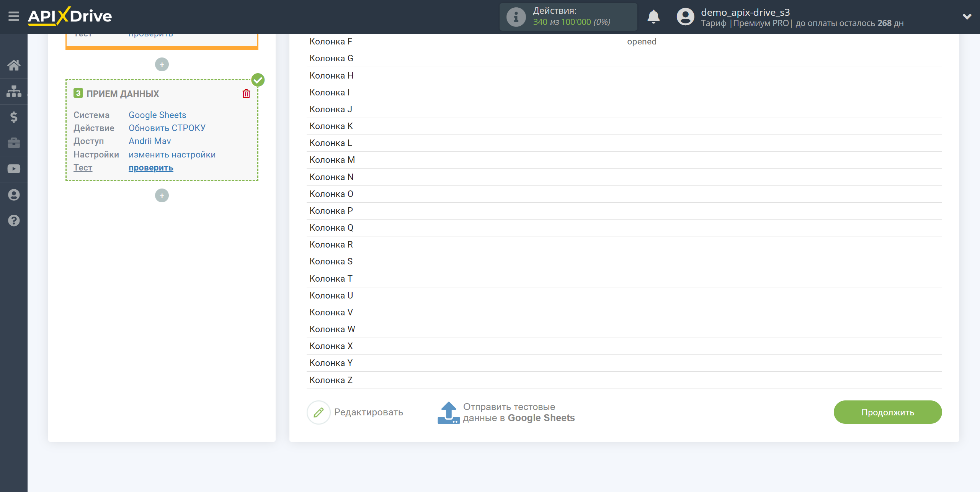Click the Редактировать label
Screen dimensions: 980x492
click(369, 412)
